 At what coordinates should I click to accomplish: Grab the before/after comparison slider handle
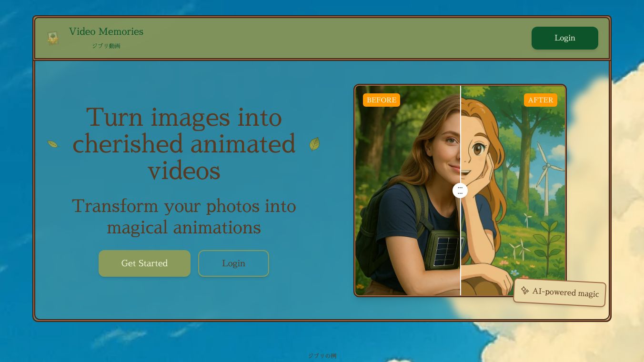460,191
